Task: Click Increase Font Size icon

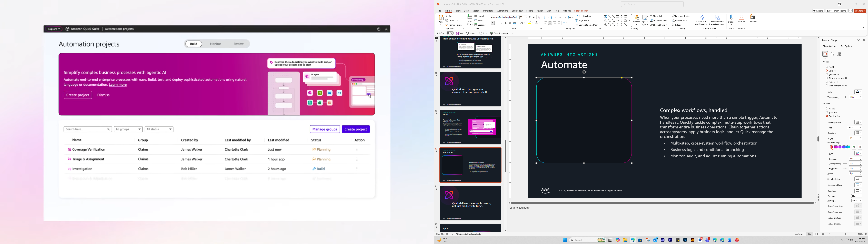Action: (530, 17)
